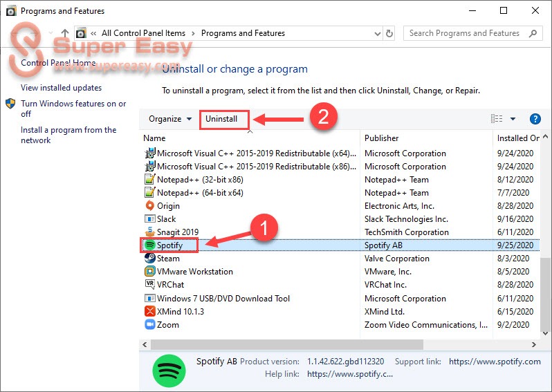Click the Spotify program icon in list
This screenshot has width=552, height=392.
pos(150,245)
